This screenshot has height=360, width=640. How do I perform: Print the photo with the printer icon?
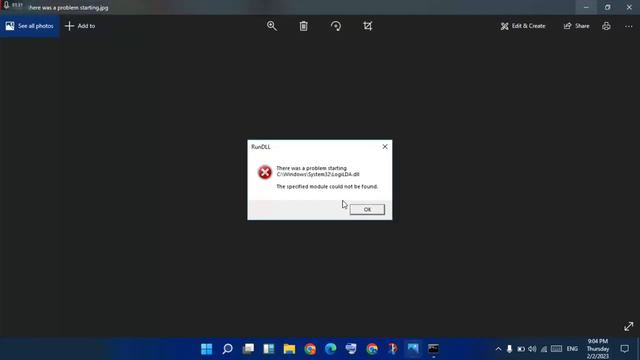[606, 26]
